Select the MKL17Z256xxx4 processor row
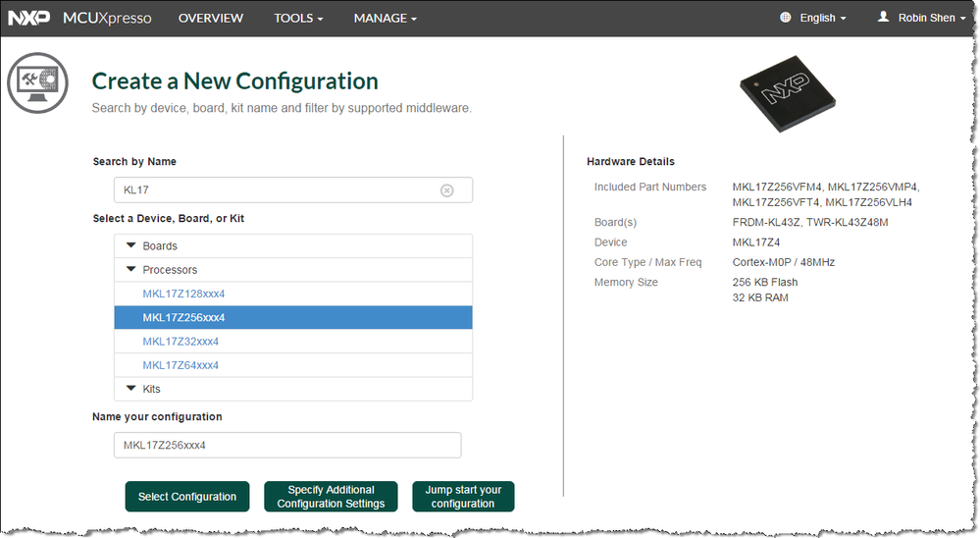 tap(293, 317)
